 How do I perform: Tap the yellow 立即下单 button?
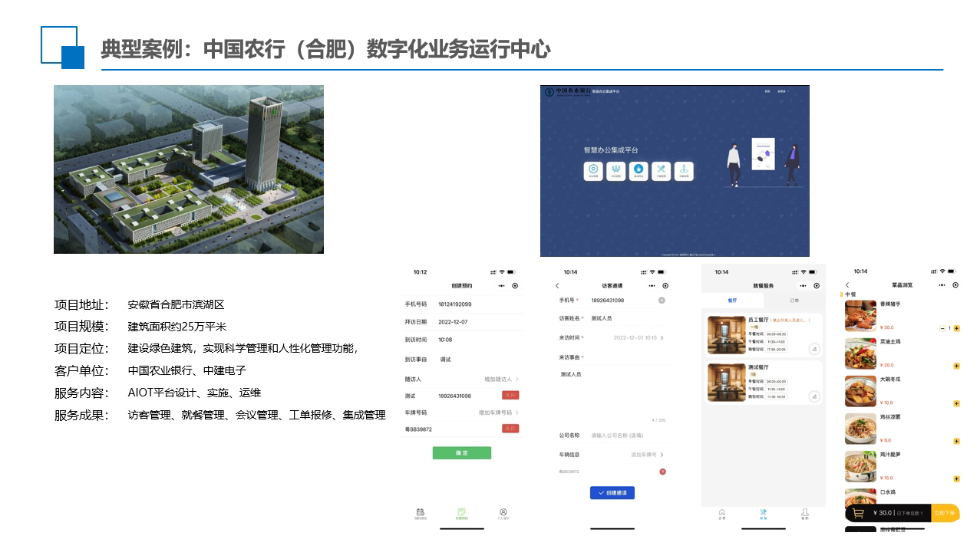pos(945,513)
